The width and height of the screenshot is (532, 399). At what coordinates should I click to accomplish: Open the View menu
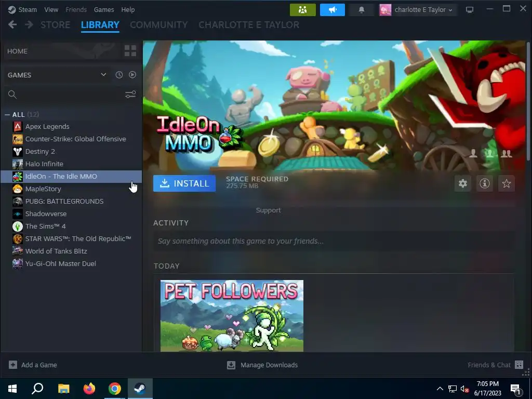click(51, 10)
